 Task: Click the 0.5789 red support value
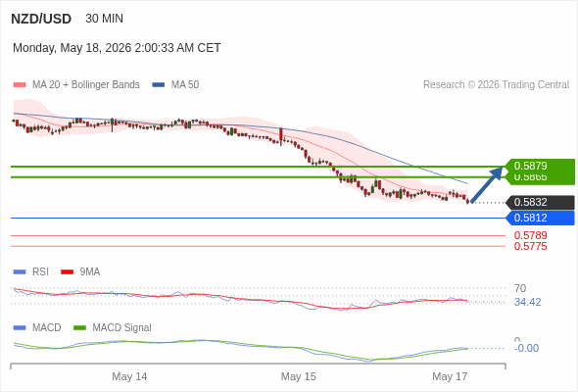(x=530, y=235)
